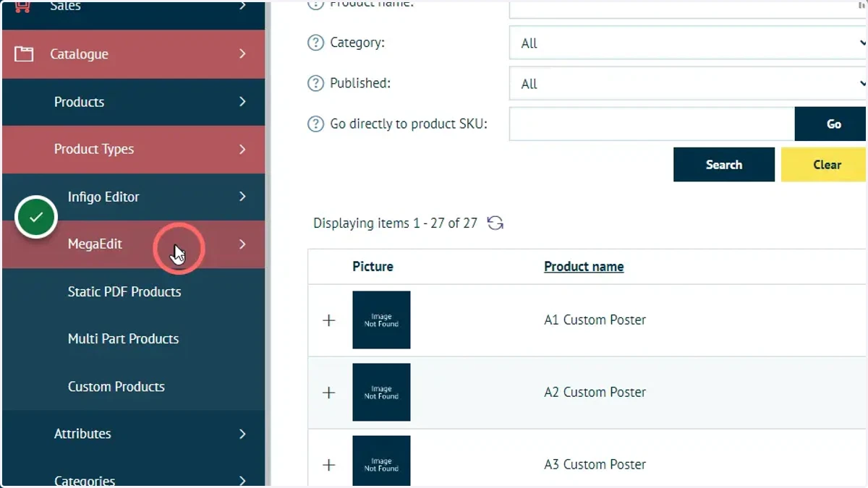Viewport: 868px width, 488px height.
Task: Open the Attributes menu item
Action: tap(134, 434)
